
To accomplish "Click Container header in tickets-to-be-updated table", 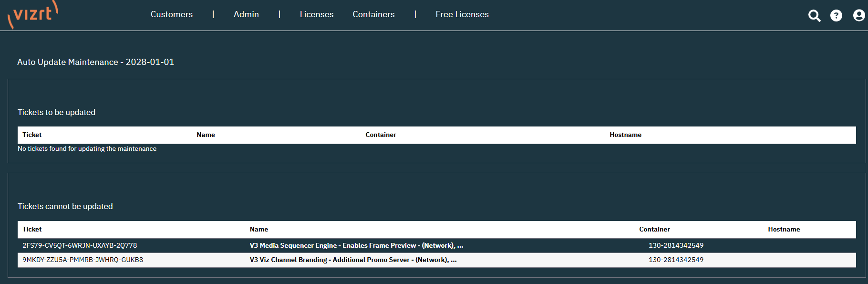I will click(x=381, y=135).
